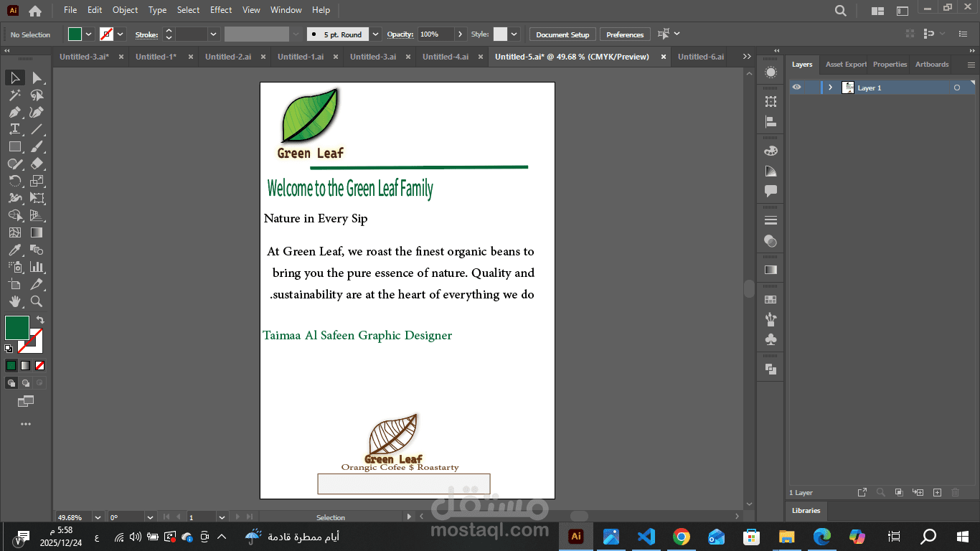Open the Symbols panel (club icon)
This screenshot has width=980, height=551.
[771, 339]
